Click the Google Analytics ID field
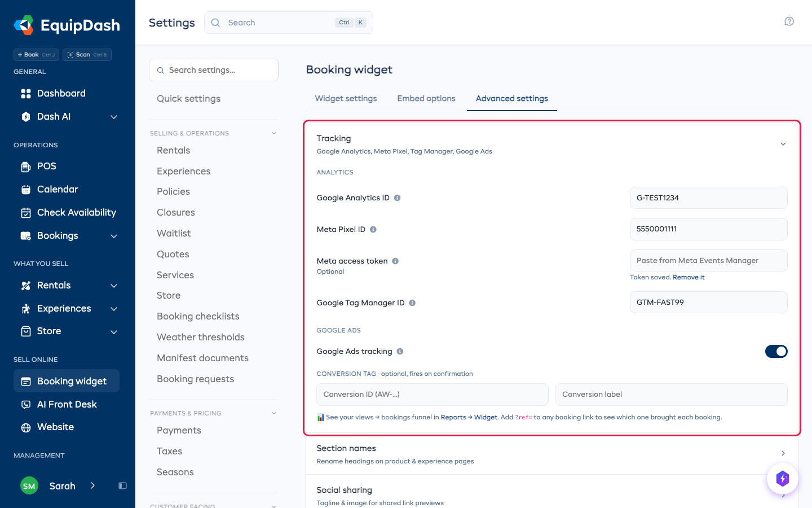The width and height of the screenshot is (812, 508). [x=708, y=198]
